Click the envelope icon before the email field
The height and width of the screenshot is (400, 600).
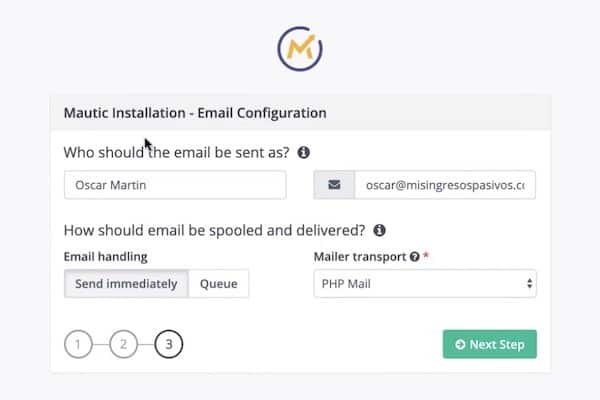coord(334,185)
